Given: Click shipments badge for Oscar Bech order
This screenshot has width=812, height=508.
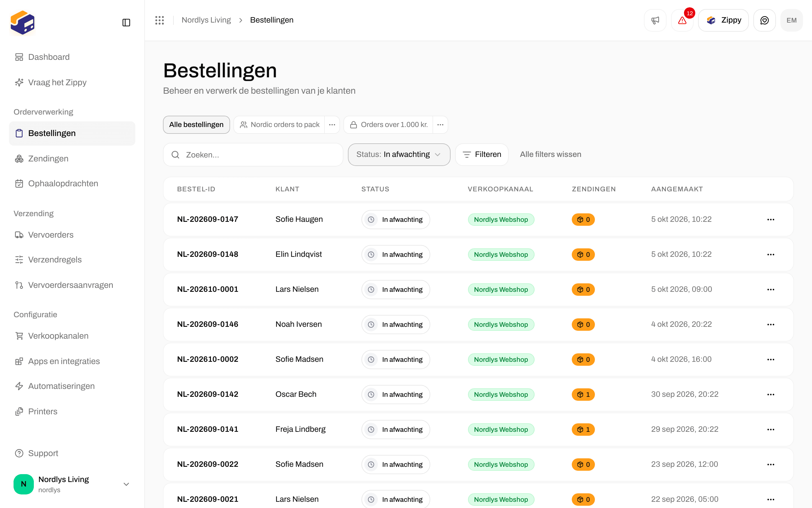Looking at the screenshot, I should click(x=583, y=395).
